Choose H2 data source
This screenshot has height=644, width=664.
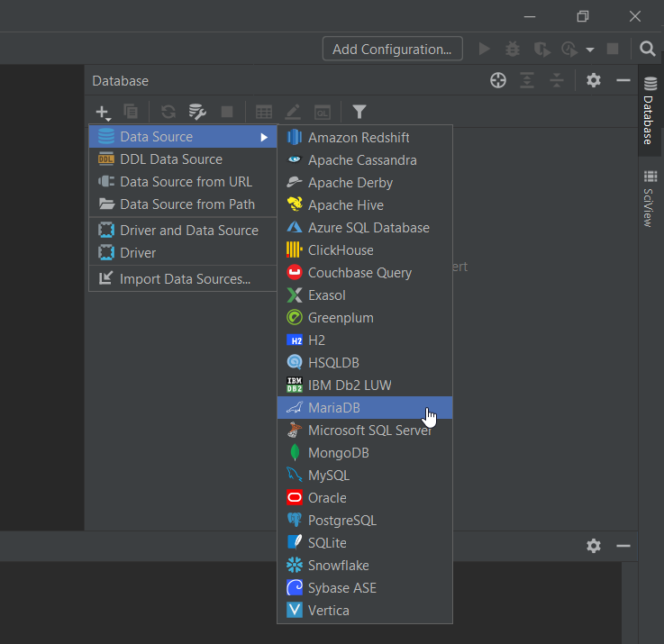[365, 340]
